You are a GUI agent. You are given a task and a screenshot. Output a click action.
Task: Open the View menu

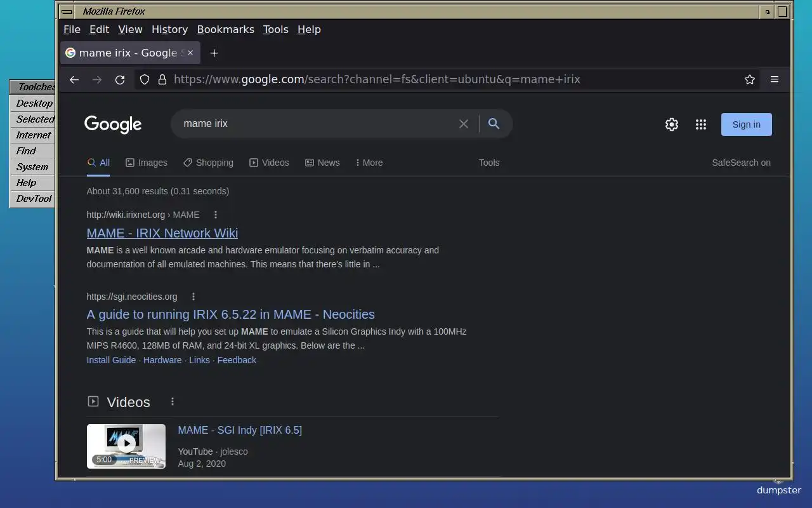[x=130, y=29]
